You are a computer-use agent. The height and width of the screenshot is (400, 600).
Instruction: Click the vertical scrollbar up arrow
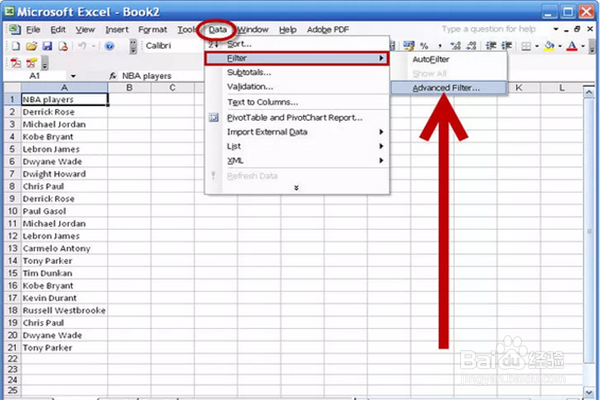coord(589,92)
